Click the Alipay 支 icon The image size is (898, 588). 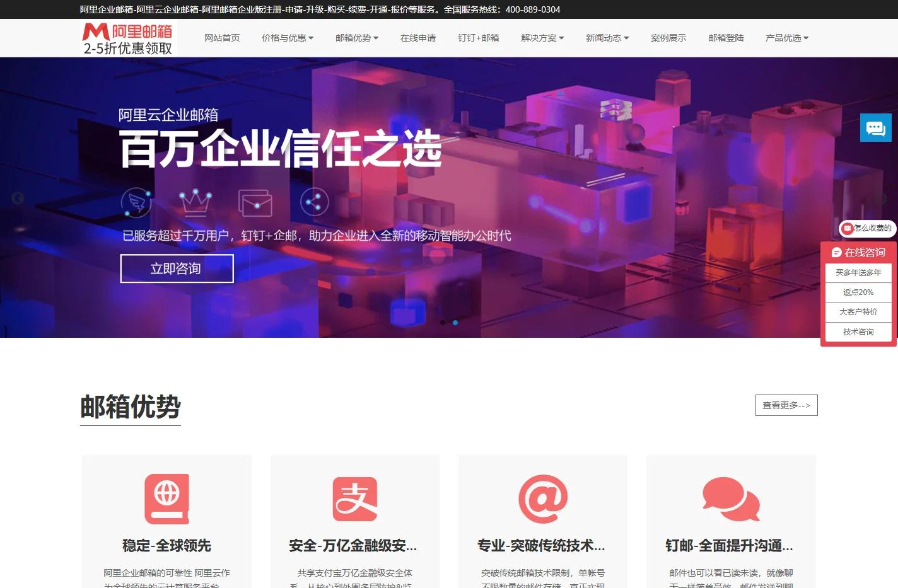pyautogui.click(x=355, y=499)
